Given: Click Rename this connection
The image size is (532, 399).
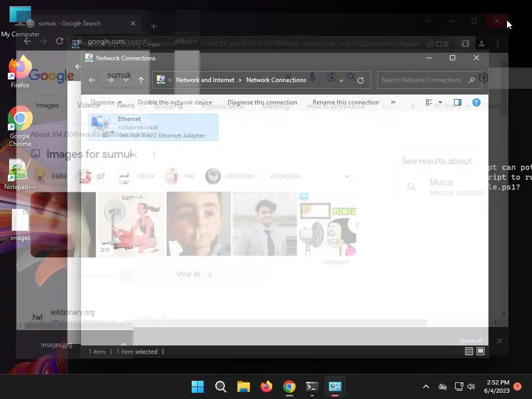Looking at the screenshot, I should click(345, 102).
